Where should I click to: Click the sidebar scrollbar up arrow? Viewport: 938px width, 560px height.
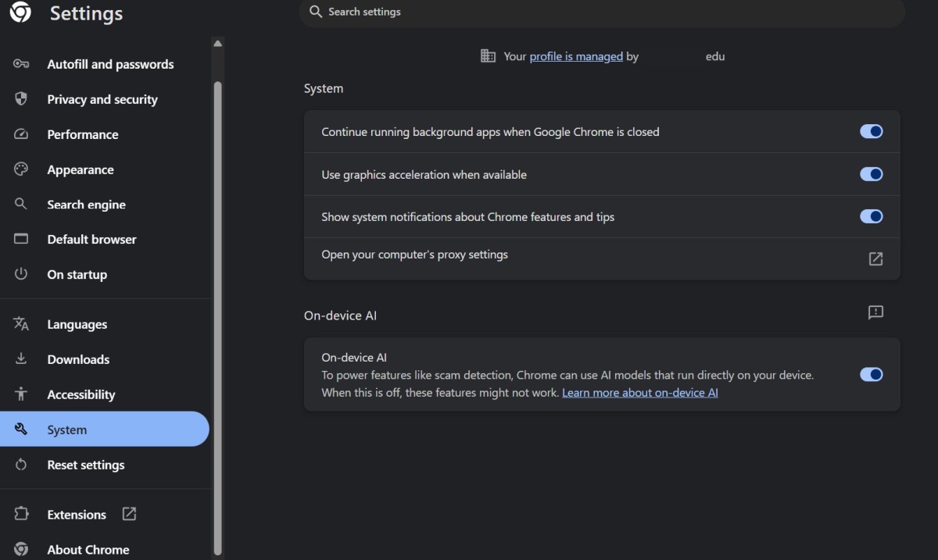point(217,44)
